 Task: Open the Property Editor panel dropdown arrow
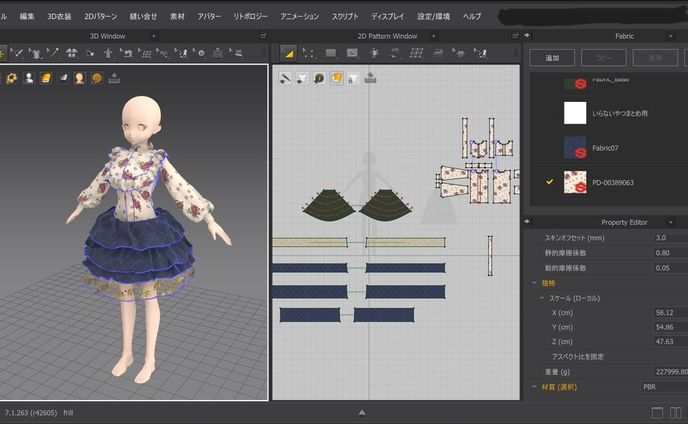point(670,222)
